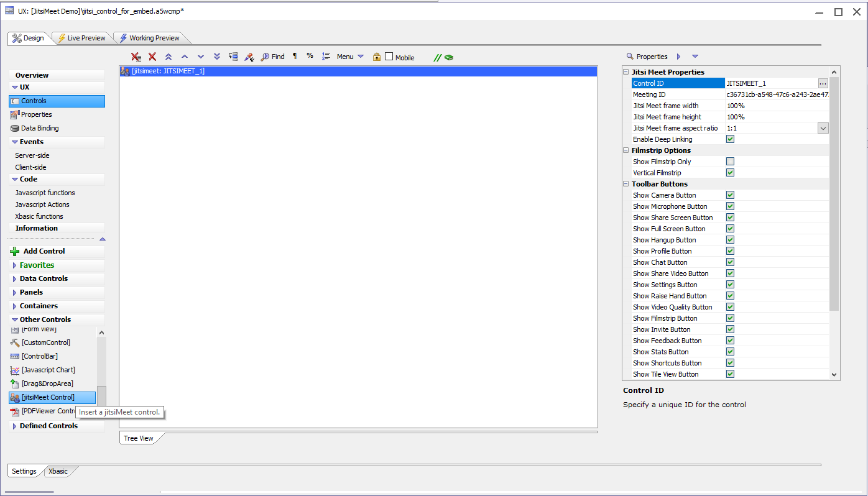This screenshot has height=496, width=868.
Task: Click the green double-slash comment icon
Action: pos(437,57)
